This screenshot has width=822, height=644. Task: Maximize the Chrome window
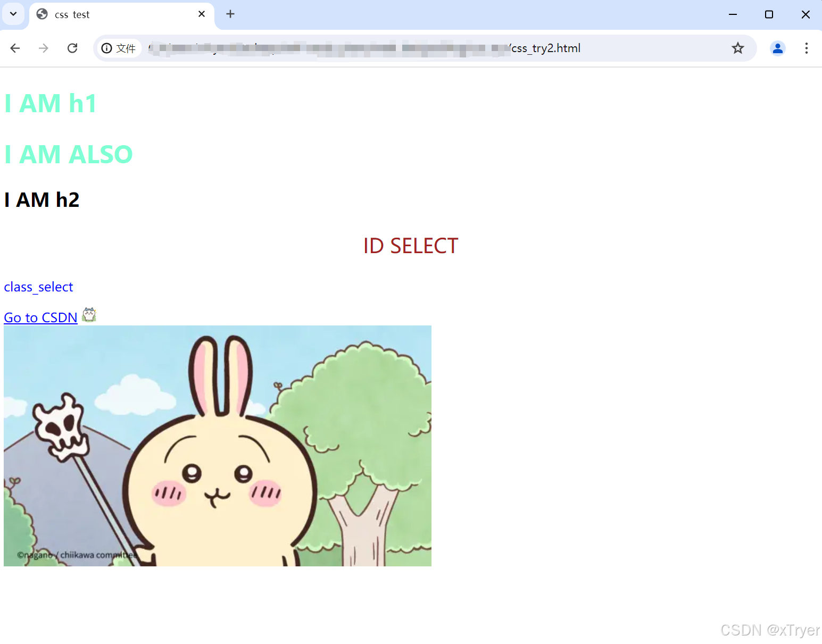coord(769,14)
